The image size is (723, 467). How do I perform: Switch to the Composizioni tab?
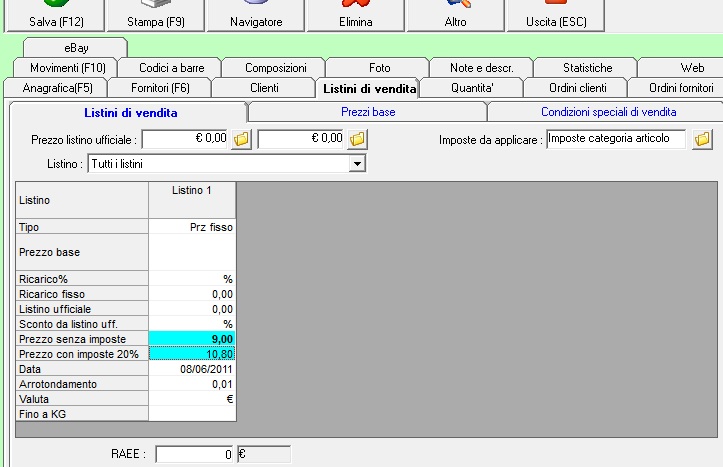coord(275,68)
